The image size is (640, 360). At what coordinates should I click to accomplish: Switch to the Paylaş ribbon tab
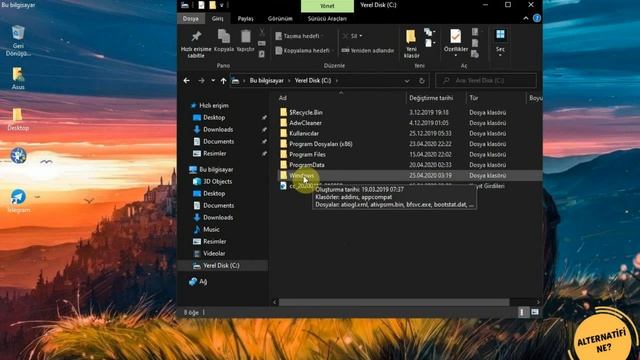[x=245, y=18]
